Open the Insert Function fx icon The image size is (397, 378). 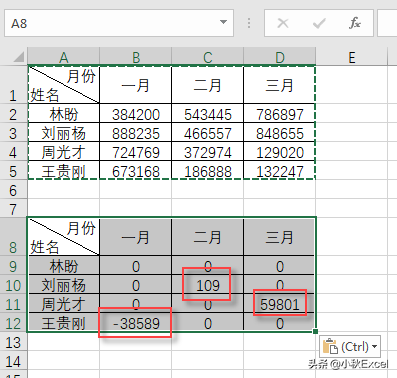(355, 23)
